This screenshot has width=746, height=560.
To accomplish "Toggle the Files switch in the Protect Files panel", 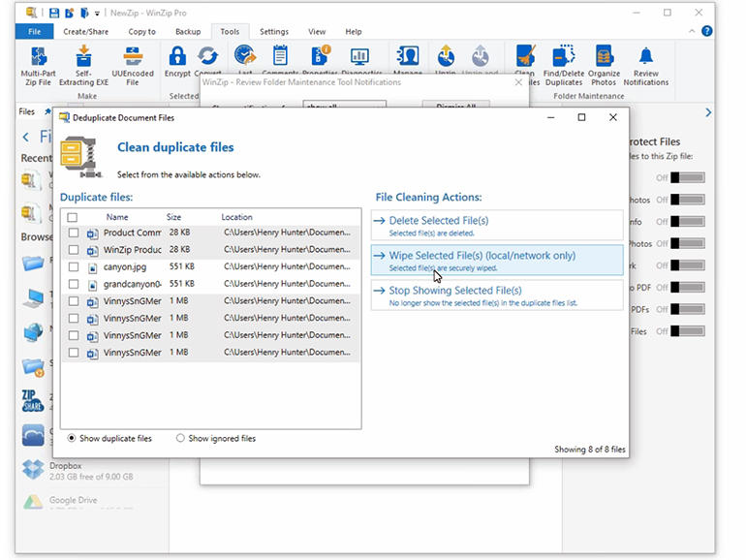I will tap(688, 331).
